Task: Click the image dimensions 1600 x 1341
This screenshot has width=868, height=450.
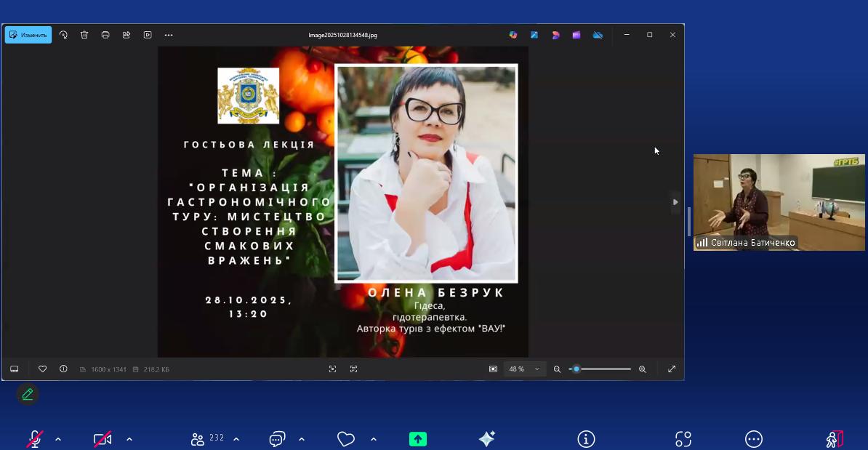Action: point(108,369)
